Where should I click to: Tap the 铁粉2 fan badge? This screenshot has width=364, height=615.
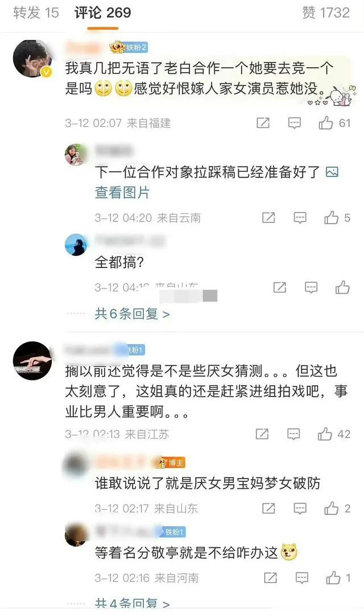click(129, 47)
